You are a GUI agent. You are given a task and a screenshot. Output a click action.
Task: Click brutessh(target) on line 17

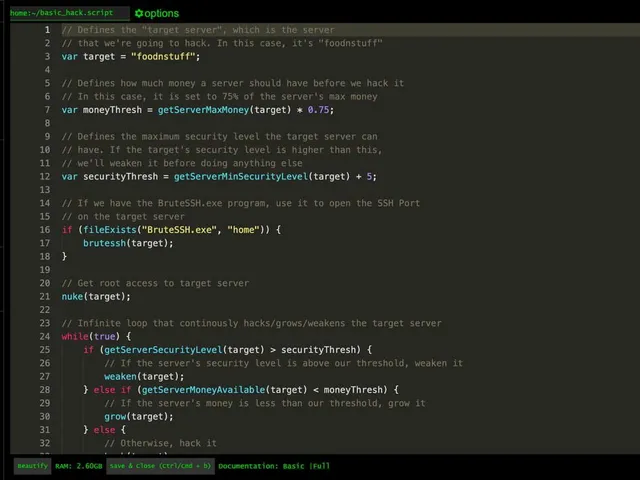128,243
